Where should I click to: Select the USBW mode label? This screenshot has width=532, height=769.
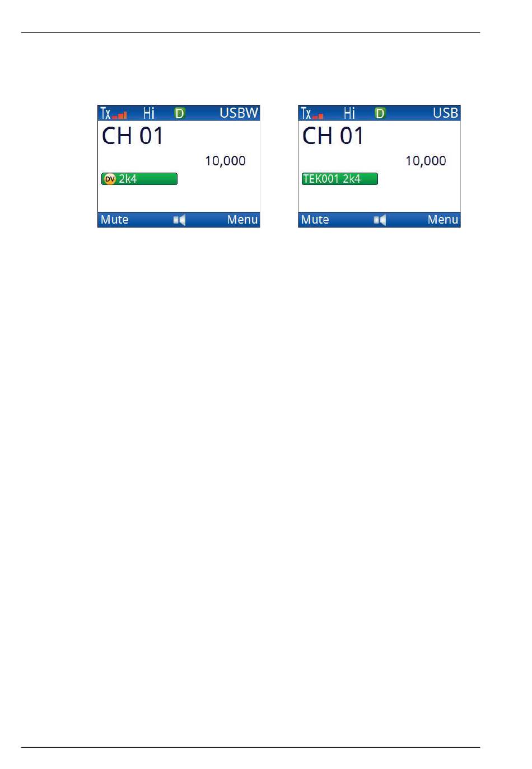pos(239,113)
